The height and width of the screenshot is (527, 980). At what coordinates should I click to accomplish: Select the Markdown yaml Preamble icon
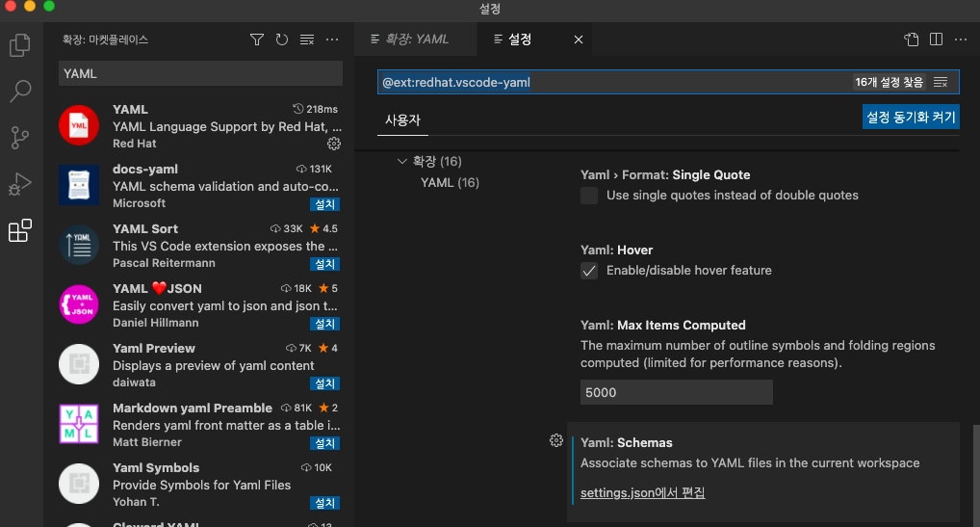(79, 424)
